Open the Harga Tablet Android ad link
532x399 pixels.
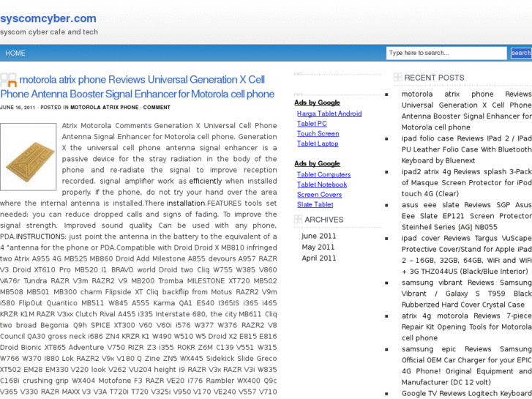pyautogui.click(x=329, y=113)
